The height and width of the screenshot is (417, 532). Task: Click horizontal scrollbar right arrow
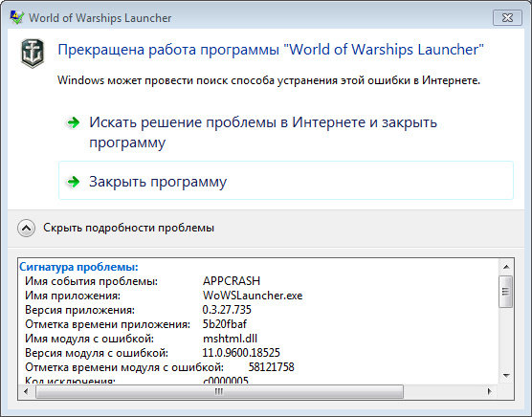tap(489, 392)
